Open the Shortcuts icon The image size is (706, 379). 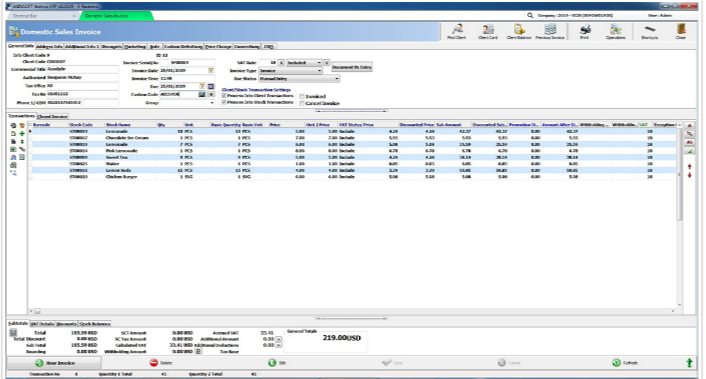pyautogui.click(x=649, y=32)
